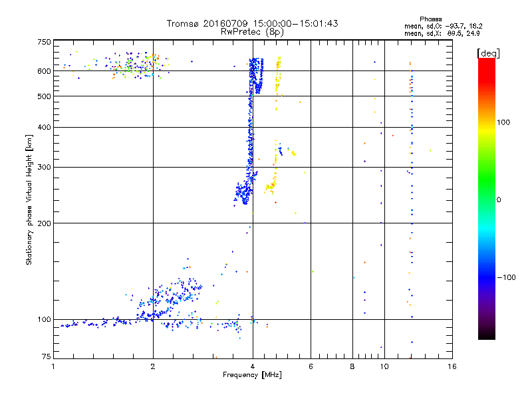Image resolution: width=532 pixels, height=399 pixels.
Task: Click the y-axis '75' tick label
Action: coord(47,356)
